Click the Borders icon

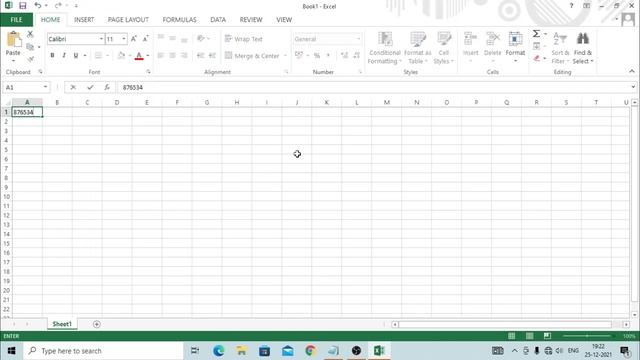(x=98, y=55)
